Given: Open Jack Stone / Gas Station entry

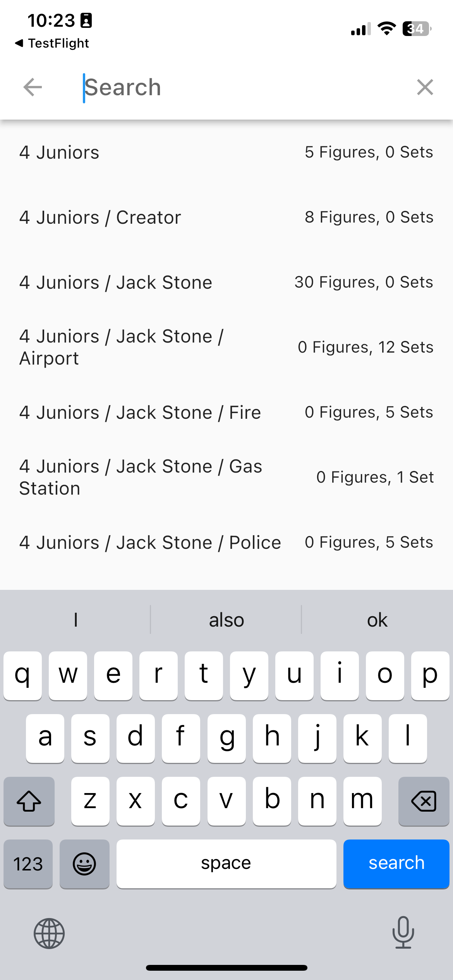Looking at the screenshot, I should [x=226, y=477].
